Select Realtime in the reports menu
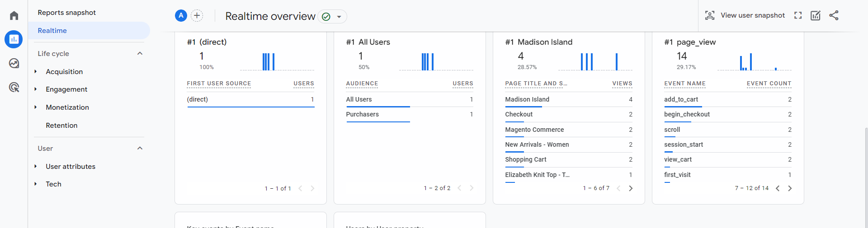The height and width of the screenshot is (228, 868). click(52, 31)
